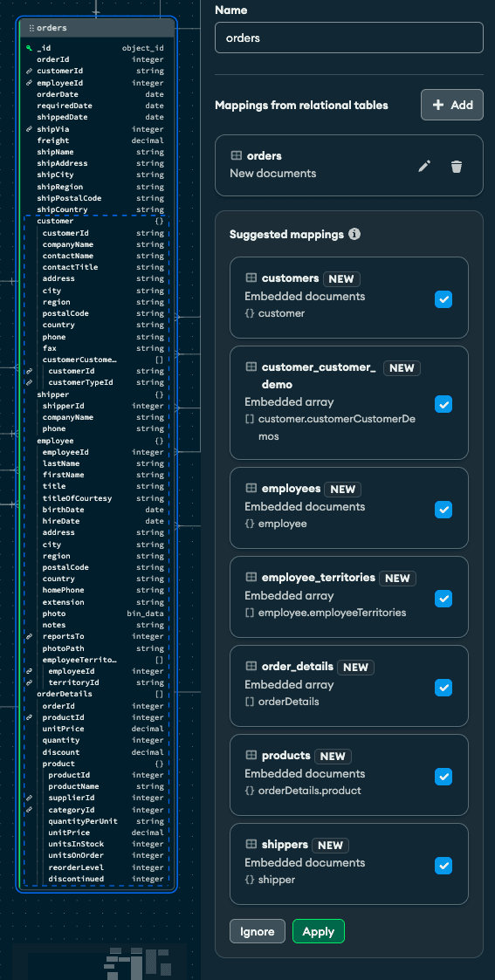Select the employeeTerrito… array row

(x=97, y=660)
